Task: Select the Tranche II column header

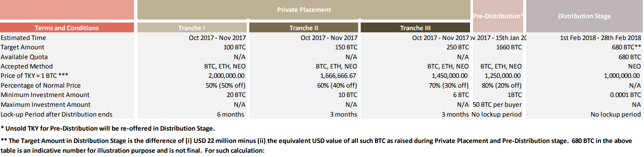Action: [x=303, y=28]
